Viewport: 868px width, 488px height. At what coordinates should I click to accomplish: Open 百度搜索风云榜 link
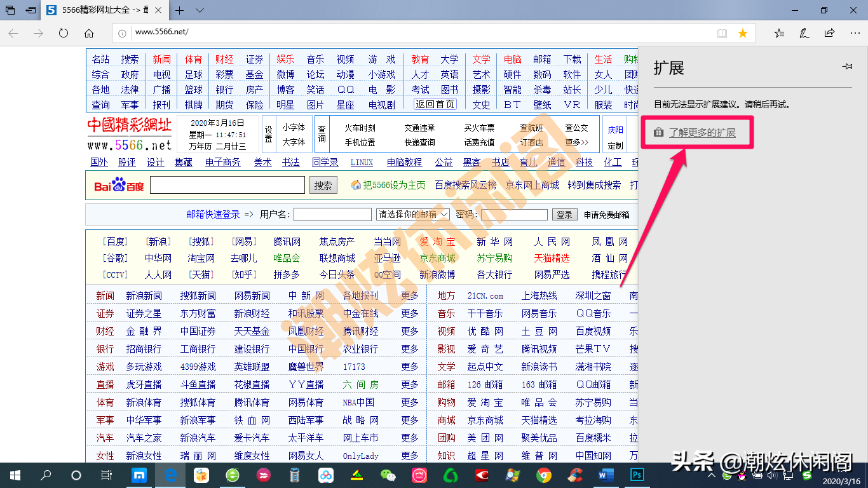[466, 185]
